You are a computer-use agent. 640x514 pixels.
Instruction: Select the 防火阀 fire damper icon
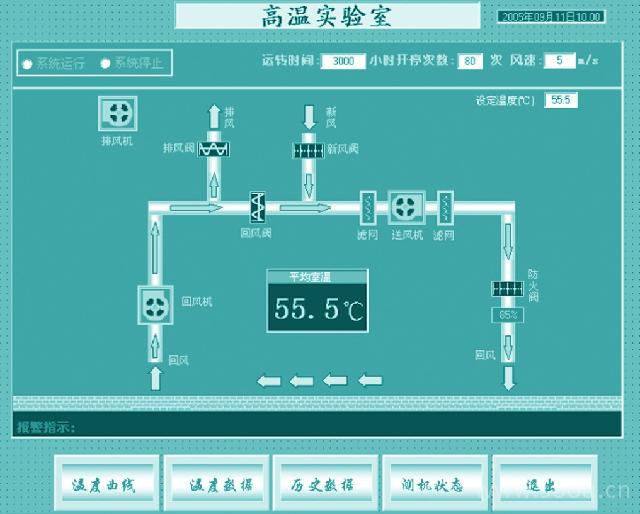click(x=508, y=289)
